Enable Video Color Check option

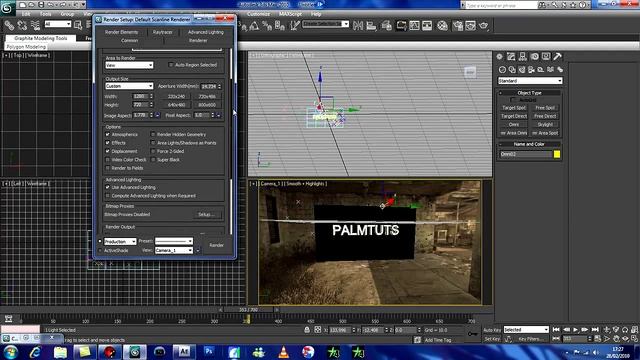[x=108, y=160]
